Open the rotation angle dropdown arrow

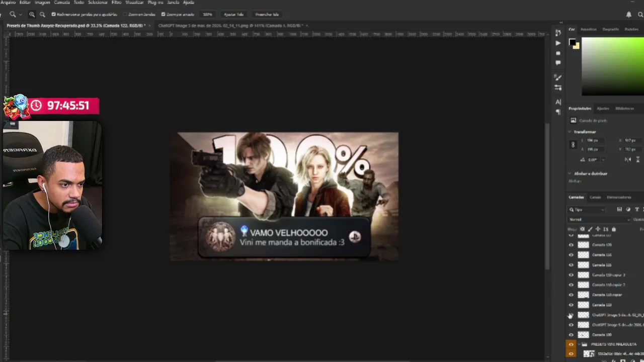click(x=603, y=160)
